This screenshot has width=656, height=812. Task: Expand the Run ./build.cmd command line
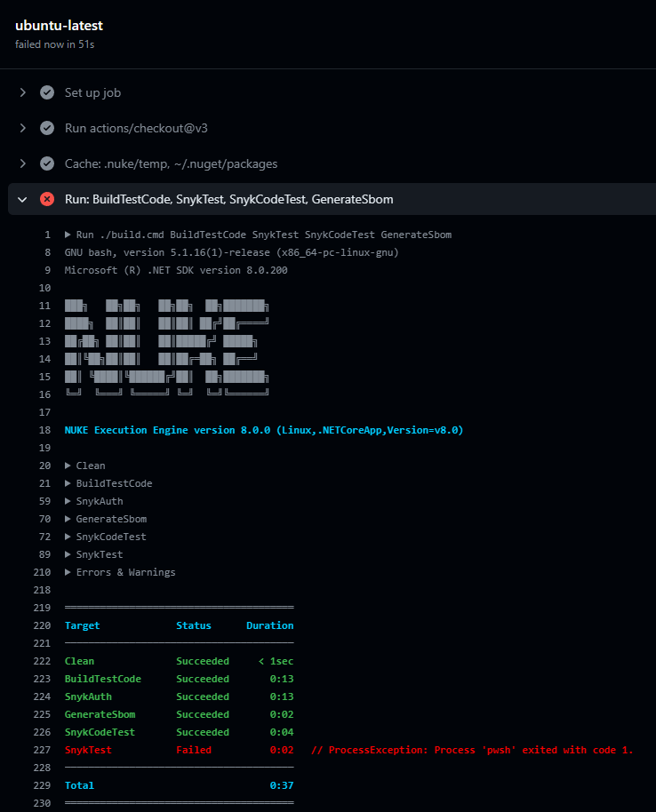click(x=69, y=235)
